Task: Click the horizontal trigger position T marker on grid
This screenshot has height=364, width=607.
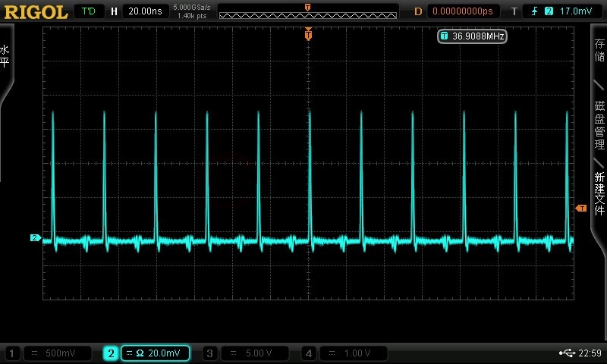Action: [x=308, y=34]
